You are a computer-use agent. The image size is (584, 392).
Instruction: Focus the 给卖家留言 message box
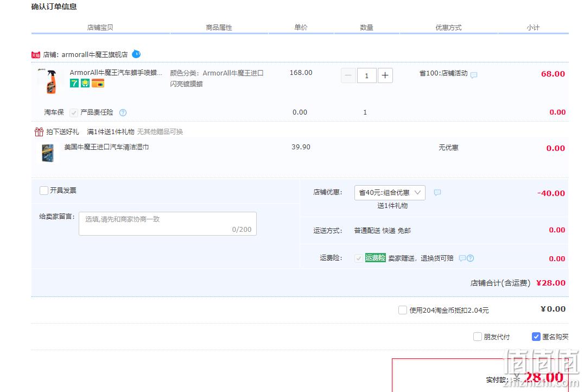point(168,224)
